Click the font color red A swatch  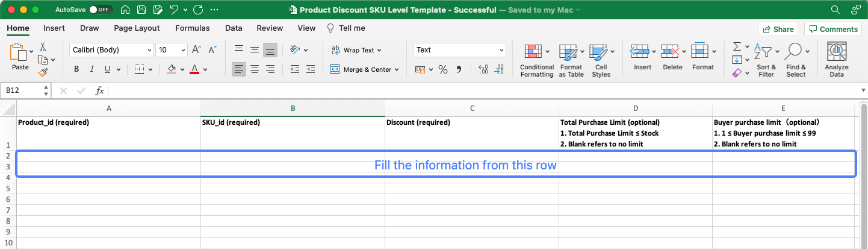194,69
